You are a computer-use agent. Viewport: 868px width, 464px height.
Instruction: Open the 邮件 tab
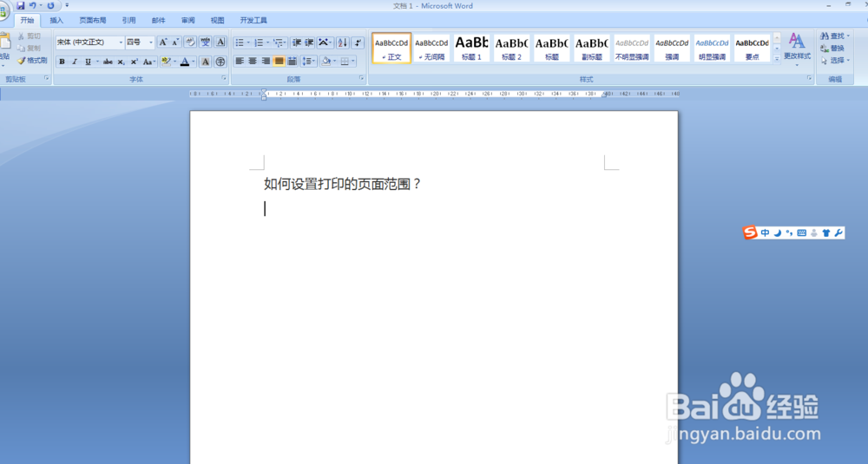pyautogui.click(x=158, y=21)
